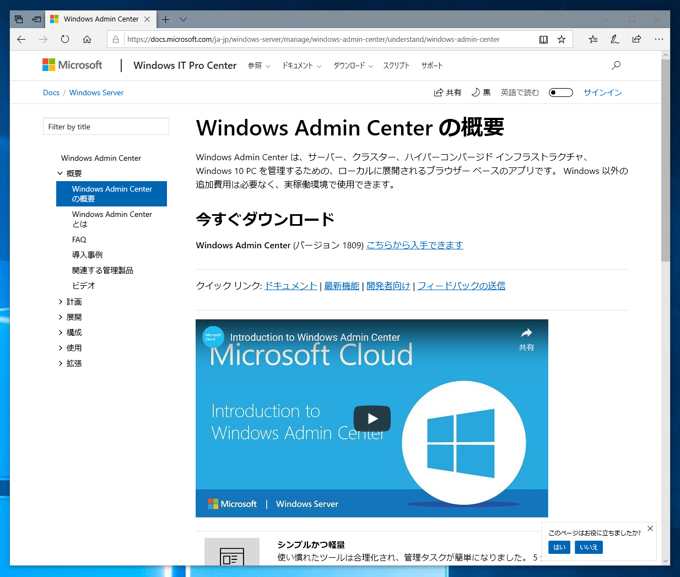Show tab previews chevron

point(183,19)
